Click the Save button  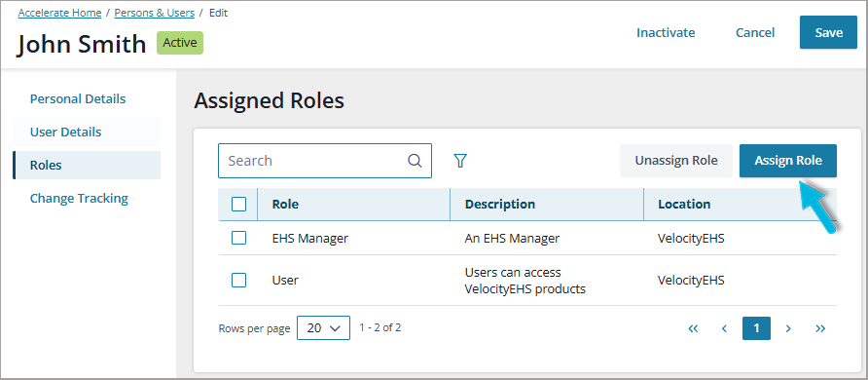[x=828, y=33]
